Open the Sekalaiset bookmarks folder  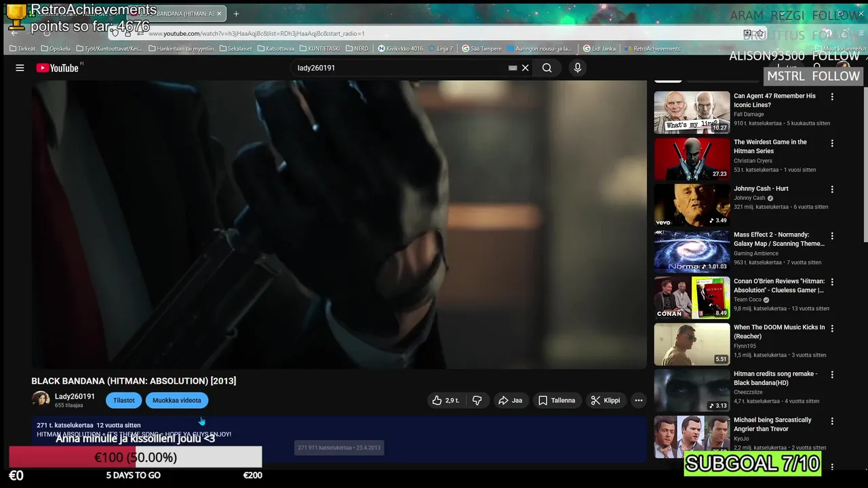235,49
